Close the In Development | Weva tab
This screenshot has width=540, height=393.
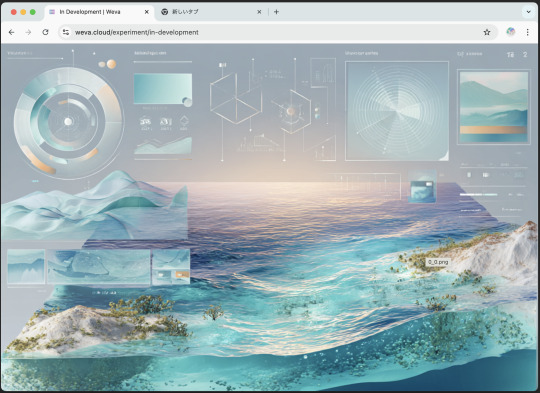pos(147,12)
